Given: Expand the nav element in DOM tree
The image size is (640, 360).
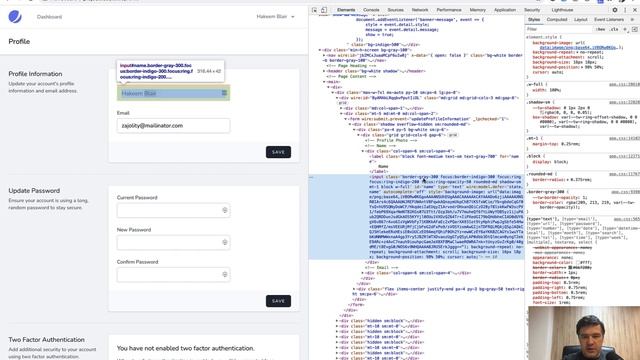Looking at the screenshot, I should coord(324,55).
